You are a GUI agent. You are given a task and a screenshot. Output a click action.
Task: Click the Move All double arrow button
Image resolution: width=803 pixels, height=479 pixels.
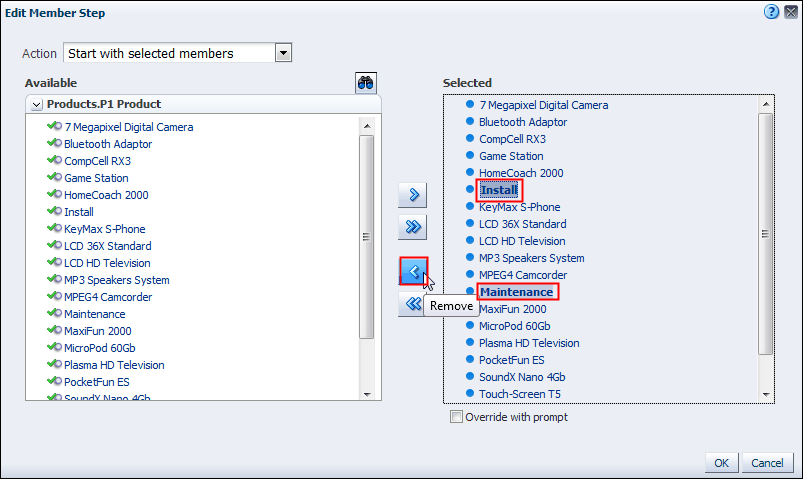pos(412,228)
